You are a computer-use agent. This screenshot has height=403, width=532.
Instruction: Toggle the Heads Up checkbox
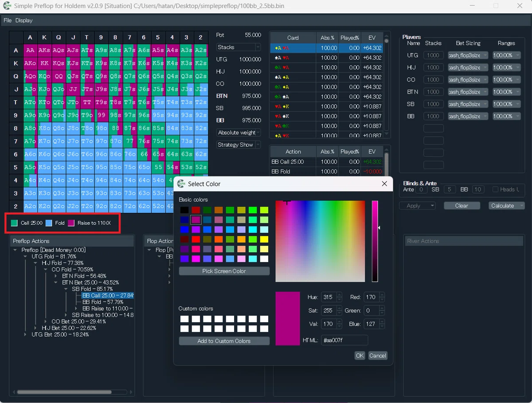click(495, 189)
